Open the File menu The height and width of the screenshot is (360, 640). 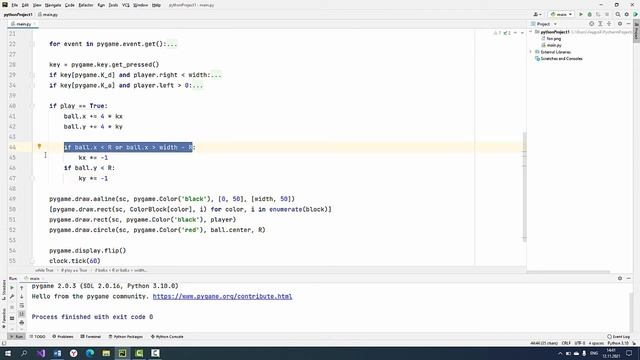pyautogui.click(x=15, y=5)
